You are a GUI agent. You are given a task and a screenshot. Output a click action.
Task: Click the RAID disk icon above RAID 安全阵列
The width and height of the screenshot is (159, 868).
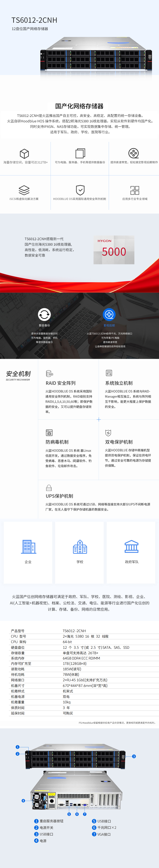(x=50, y=373)
